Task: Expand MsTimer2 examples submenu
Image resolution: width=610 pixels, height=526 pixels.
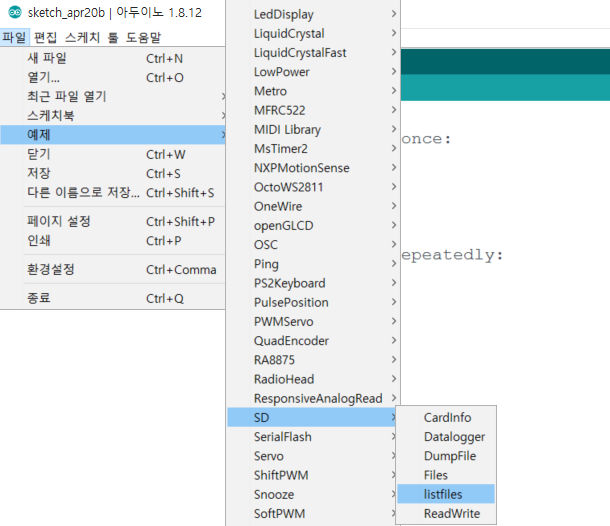Action: click(x=313, y=149)
